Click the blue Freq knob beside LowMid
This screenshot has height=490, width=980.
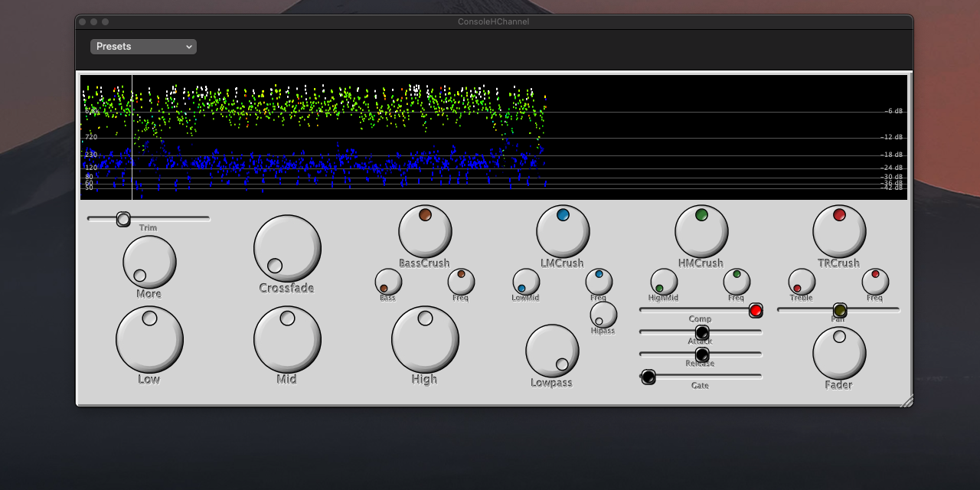(599, 282)
